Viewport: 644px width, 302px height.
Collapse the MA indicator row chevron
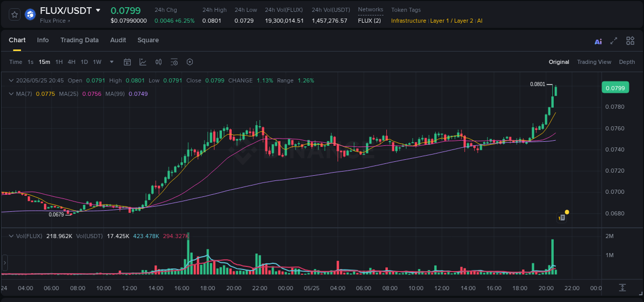pyautogui.click(x=11, y=94)
